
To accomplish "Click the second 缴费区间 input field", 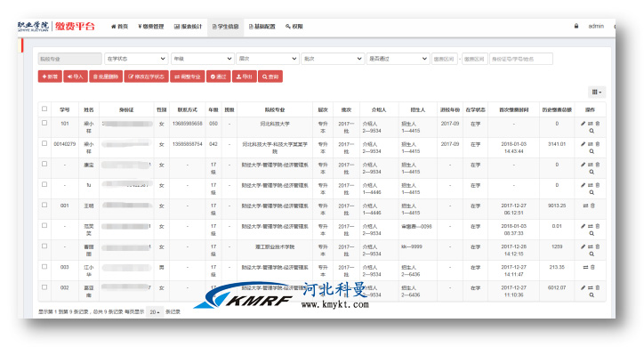I will 475,59.
